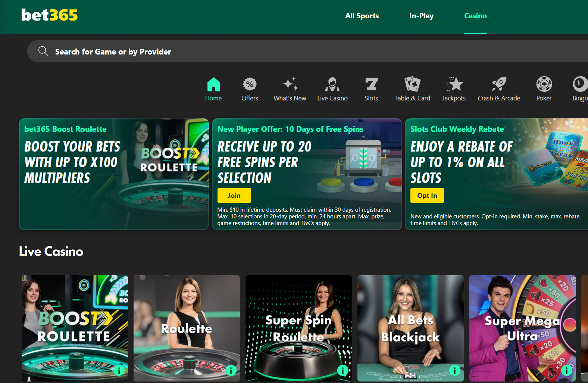Open New Player Offer free spins banner

(x=307, y=174)
